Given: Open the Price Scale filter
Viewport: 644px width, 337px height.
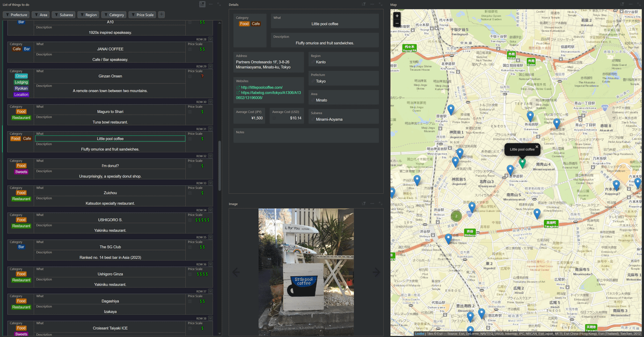Looking at the screenshot, I should pos(143,15).
